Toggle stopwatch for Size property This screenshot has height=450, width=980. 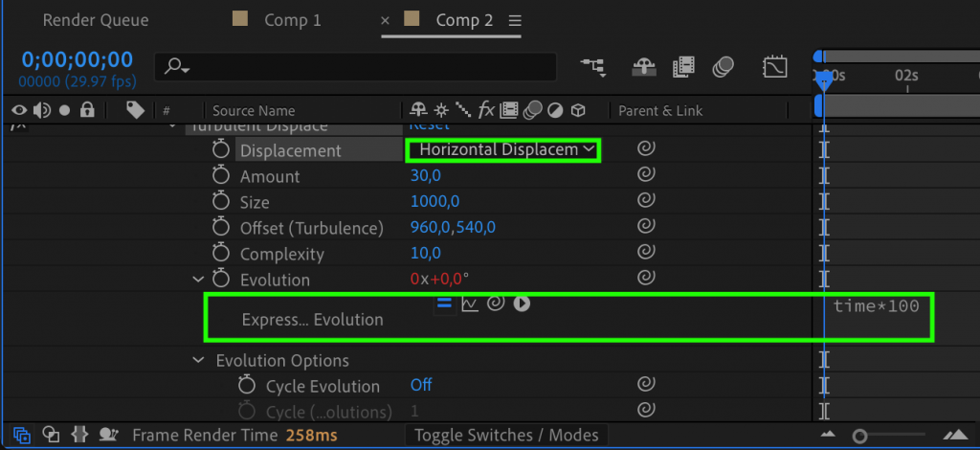222,202
